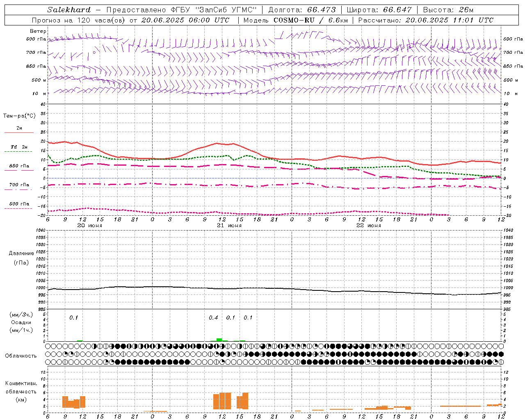
Task: Click the elevation label Высота: 26м
Action: coord(448,10)
